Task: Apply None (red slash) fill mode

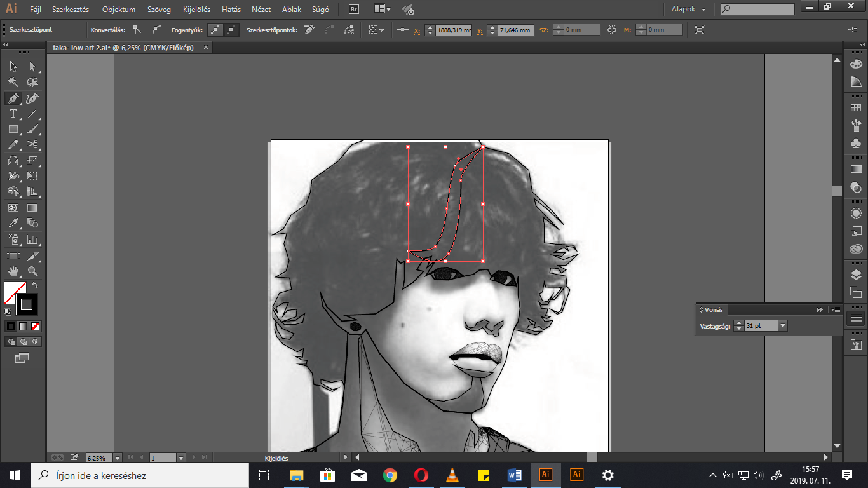Action: coord(36,326)
